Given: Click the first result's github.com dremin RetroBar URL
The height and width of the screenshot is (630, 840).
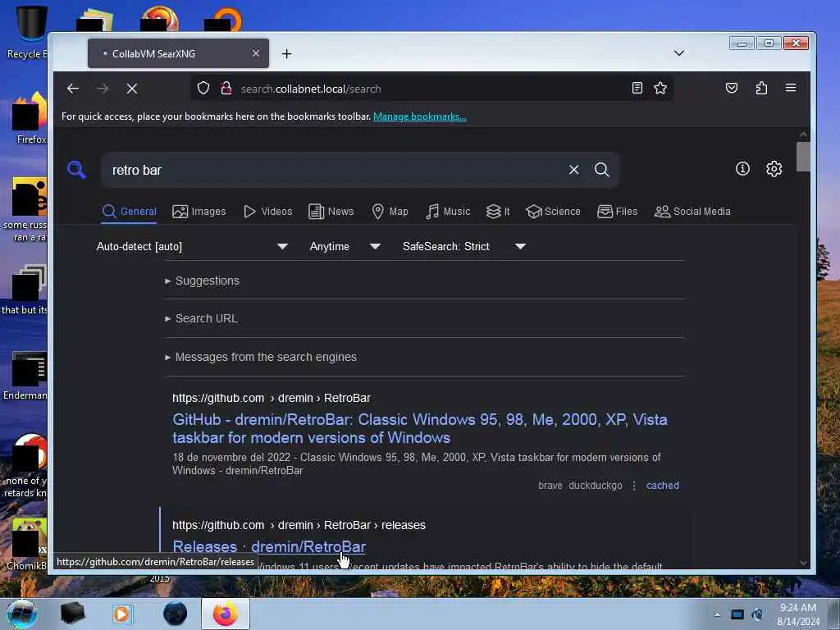Looking at the screenshot, I should (271, 398).
